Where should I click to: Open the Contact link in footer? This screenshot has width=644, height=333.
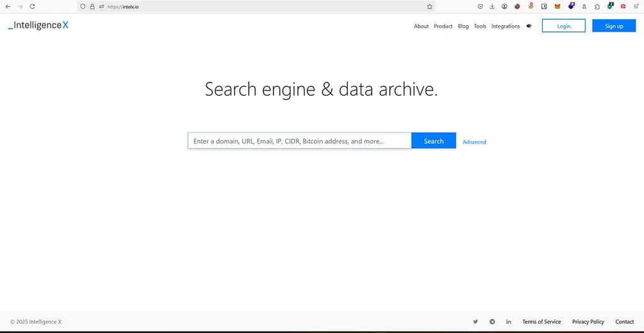tap(625, 322)
